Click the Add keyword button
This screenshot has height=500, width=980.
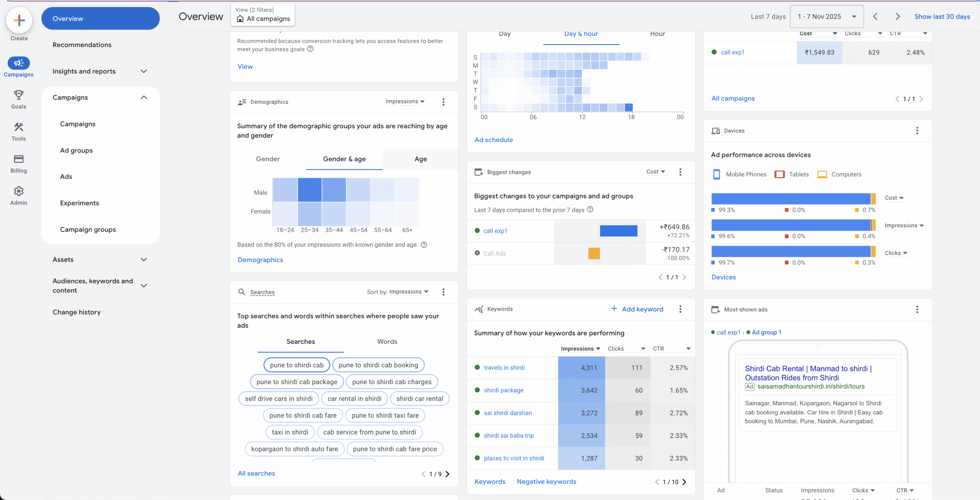(637, 309)
